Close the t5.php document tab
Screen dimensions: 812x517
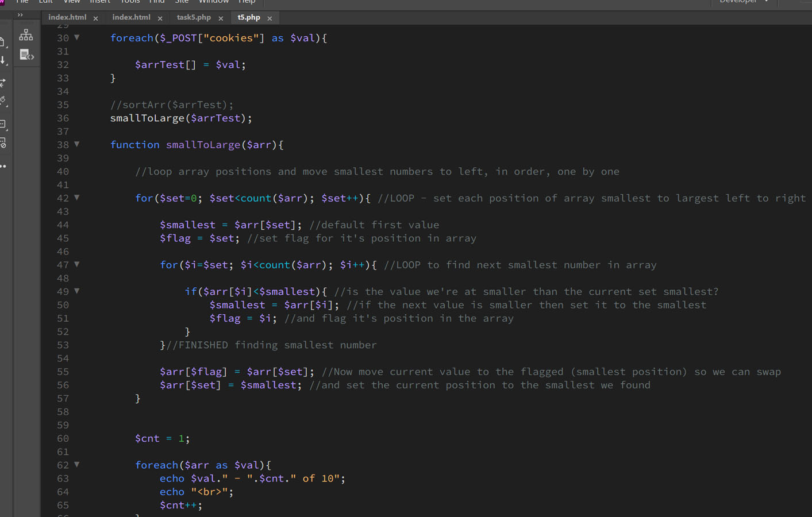[x=270, y=18]
